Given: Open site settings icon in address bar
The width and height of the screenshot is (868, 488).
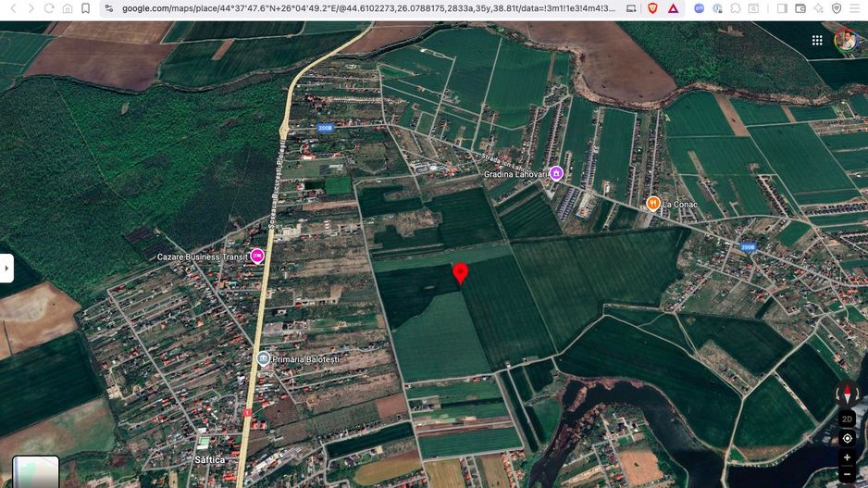Looking at the screenshot, I should pyautogui.click(x=109, y=8).
